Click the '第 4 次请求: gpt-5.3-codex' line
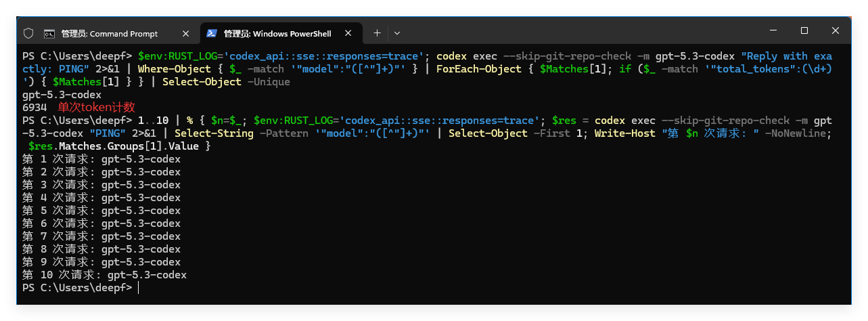868x321 pixels. pos(101,198)
